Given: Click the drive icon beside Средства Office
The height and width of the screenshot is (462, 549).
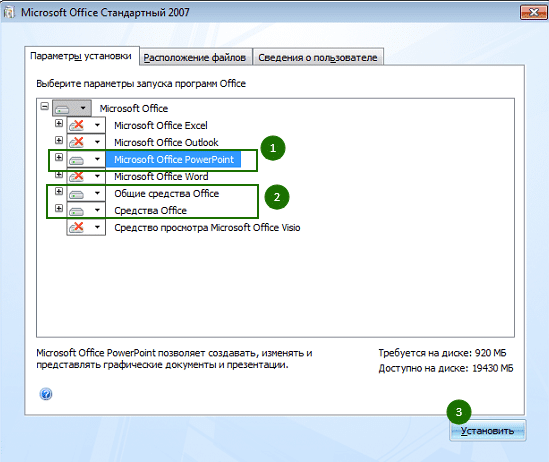Looking at the screenshot, I should [77, 211].
